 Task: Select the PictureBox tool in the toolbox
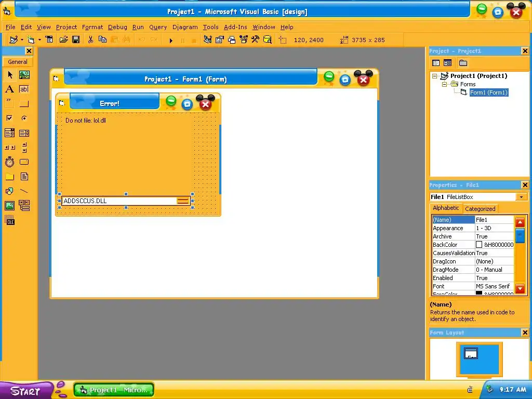pos(24,75)
